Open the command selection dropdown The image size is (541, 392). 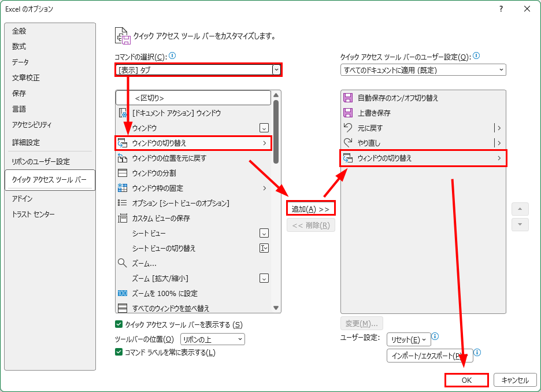[x=276, y=70]
